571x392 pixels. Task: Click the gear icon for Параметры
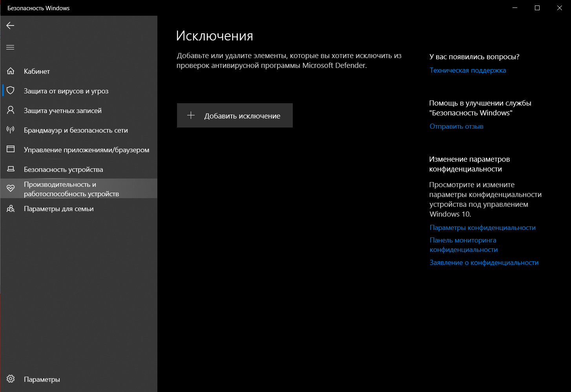click(x=11, y=379)
